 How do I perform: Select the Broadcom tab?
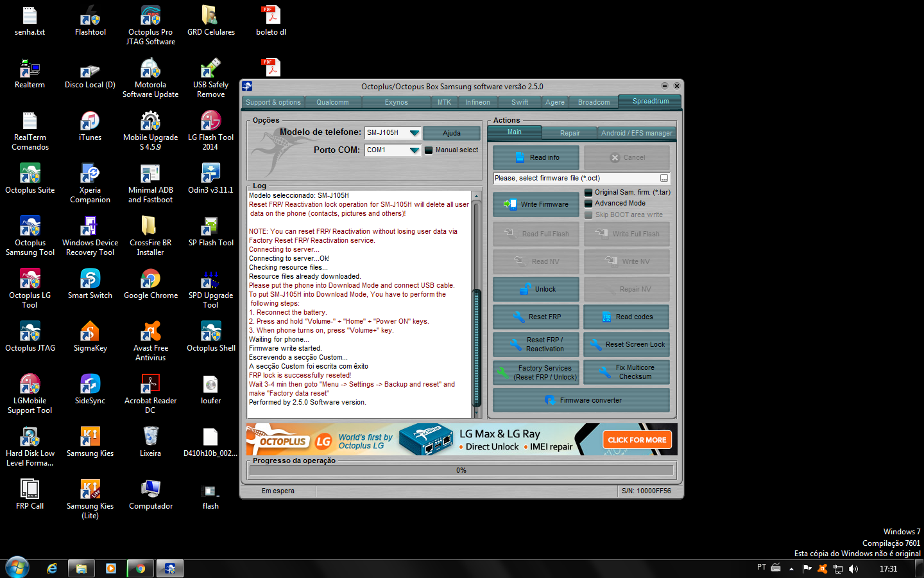[594, 102]
